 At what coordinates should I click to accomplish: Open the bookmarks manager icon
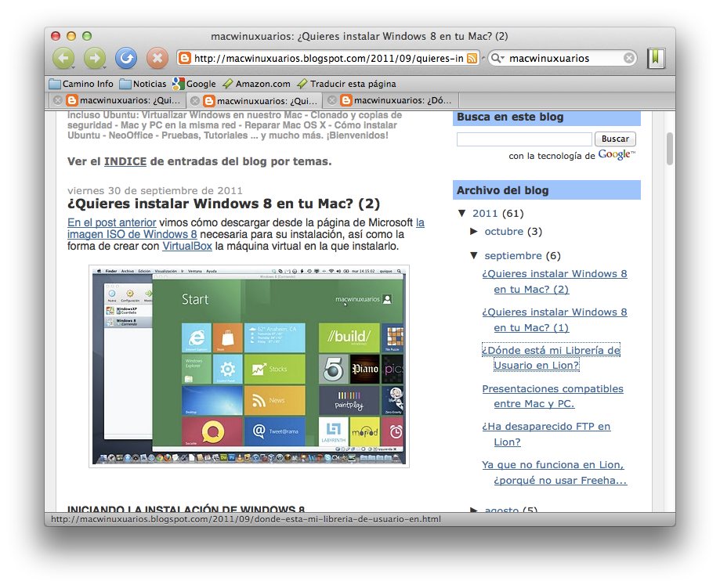(x=657, y=58)
